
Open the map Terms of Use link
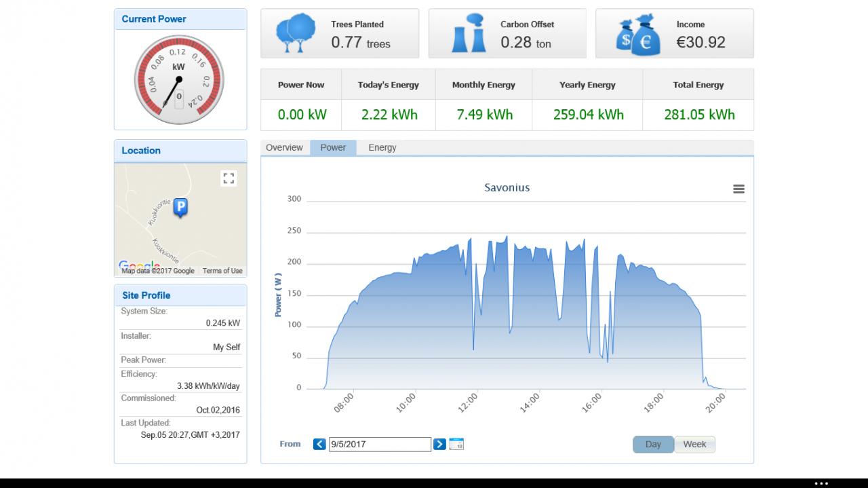[222, 271]
